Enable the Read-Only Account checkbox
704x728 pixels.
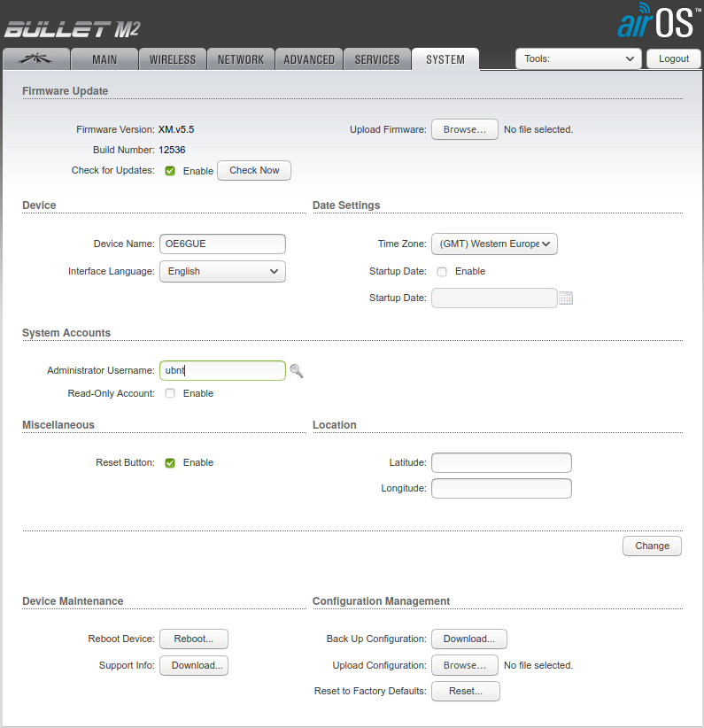coord(170,393)
